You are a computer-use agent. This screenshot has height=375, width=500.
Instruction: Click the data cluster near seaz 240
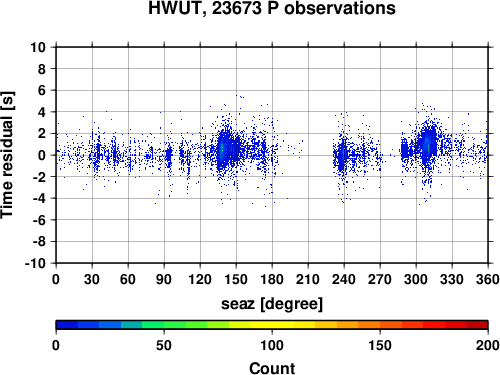point(342,155)
